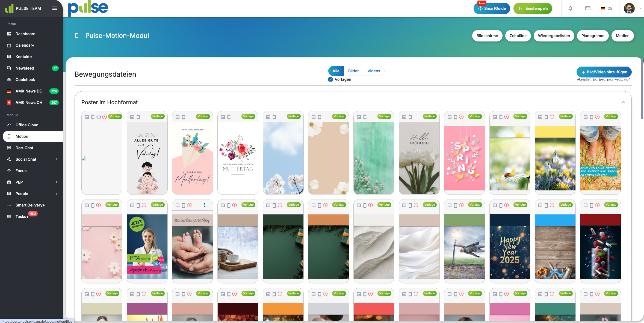Uncheck the Vorlagen checkbox

click(330, 79)
